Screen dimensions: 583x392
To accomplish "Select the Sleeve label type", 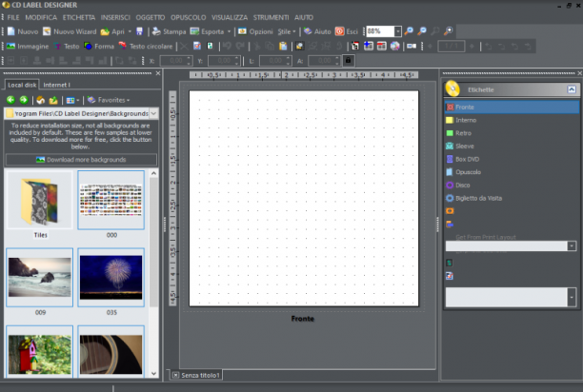I will pos(512,146).
